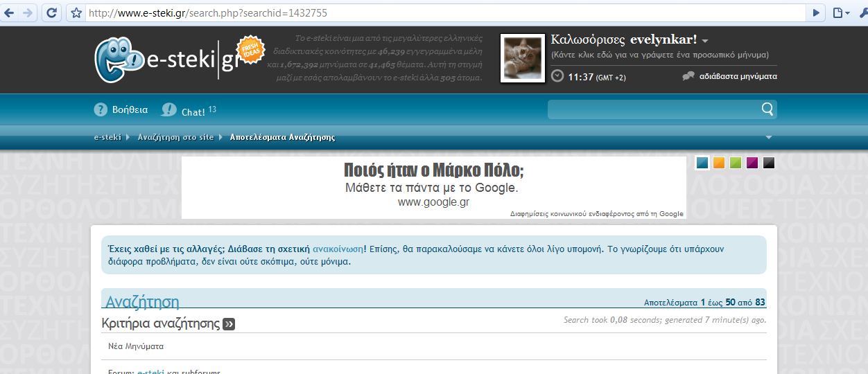Viewport: 868px width, 374px height.
Task: Go to e-steki breadcrumb
Action: point(107,137)
